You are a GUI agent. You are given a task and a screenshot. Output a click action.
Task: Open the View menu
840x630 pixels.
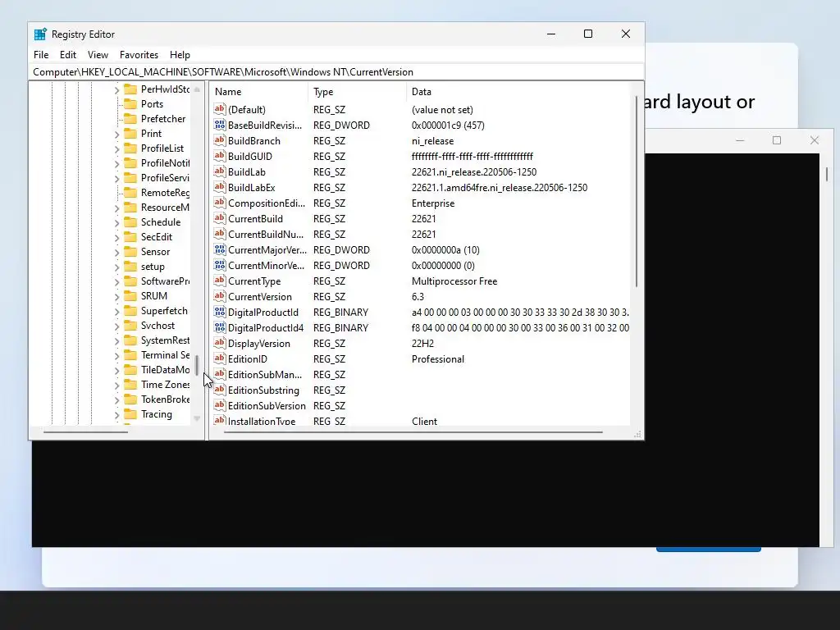(x=98, y=55)
